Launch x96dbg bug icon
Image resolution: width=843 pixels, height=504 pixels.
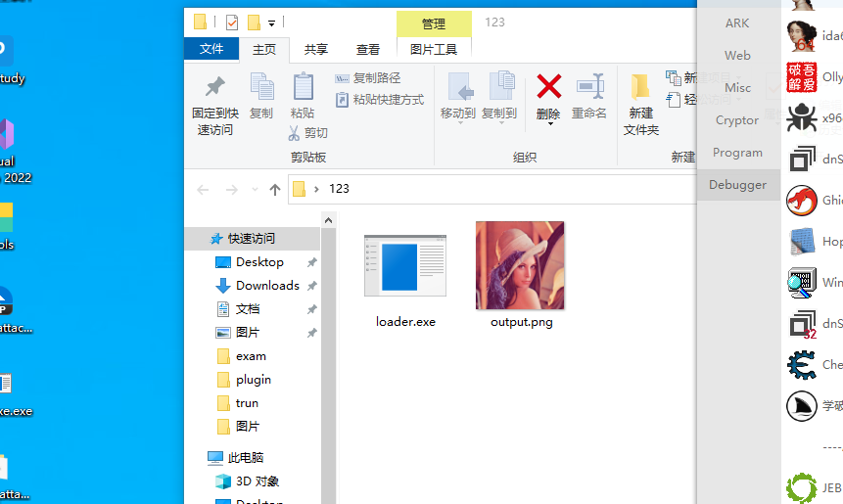pos(802,117)
